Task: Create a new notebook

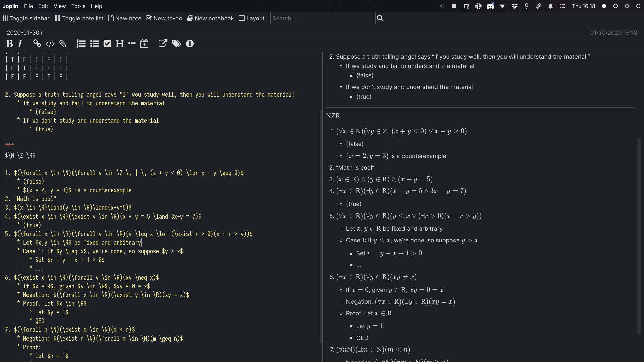Action: pos(211,18)
